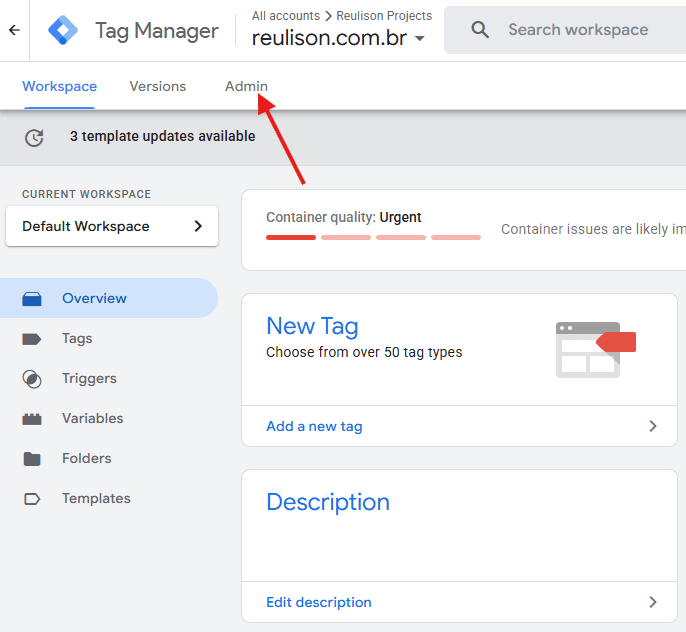Open Tags in the sidebar

coord(109,338)
